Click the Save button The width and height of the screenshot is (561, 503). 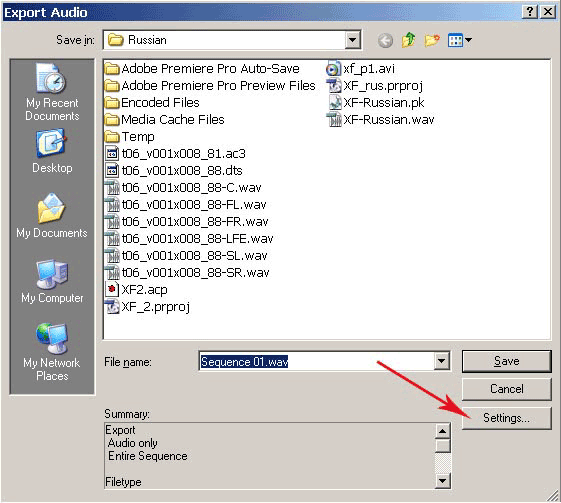pyautogui.click(x=506, y=361)
